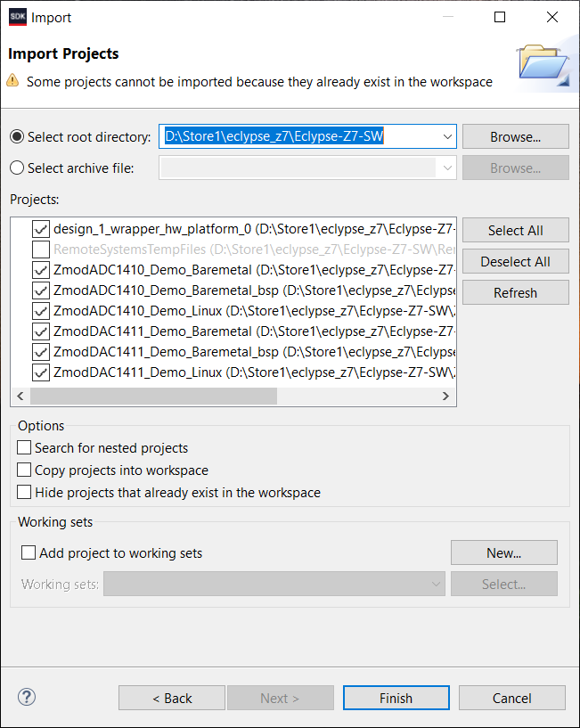Uncheck ZmodDAC1411_Demo_Baremetal_bsp project checkbox
Viewport: 580px width, 728px height.
(41, 351)
